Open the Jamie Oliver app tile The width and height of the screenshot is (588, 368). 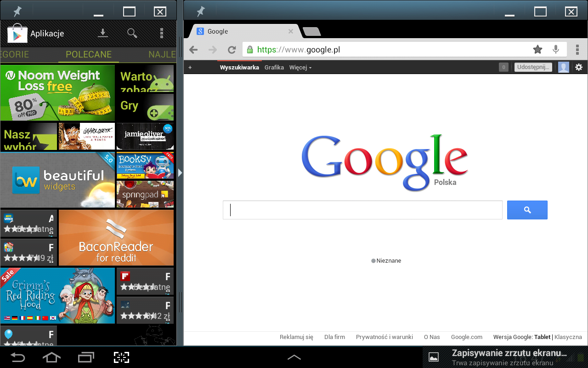(x=145, y=136)
